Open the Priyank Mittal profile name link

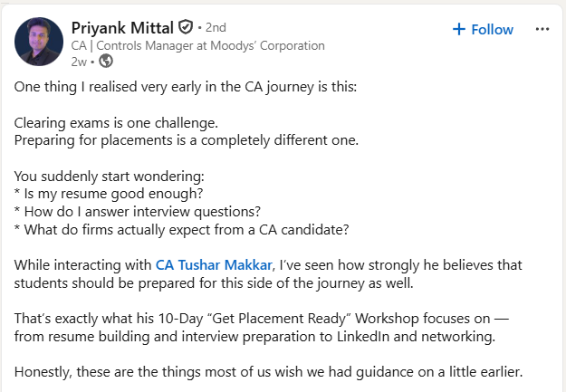(123, 28)
